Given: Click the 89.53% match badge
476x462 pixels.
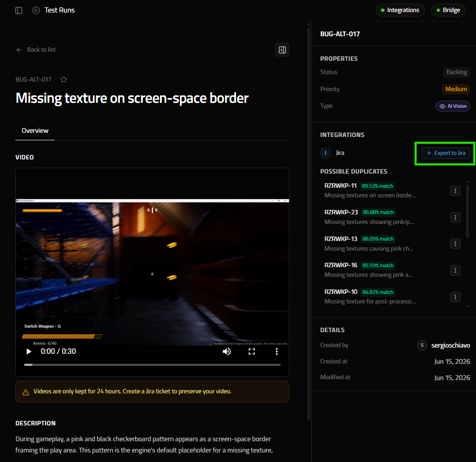Looking at the screenshot, I should (x=377, y=186).
